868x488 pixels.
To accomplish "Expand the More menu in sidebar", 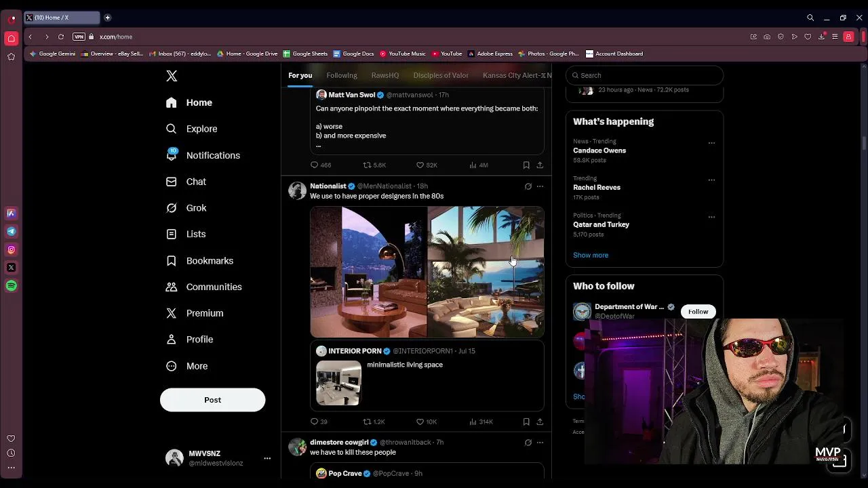I will [187, 366].
